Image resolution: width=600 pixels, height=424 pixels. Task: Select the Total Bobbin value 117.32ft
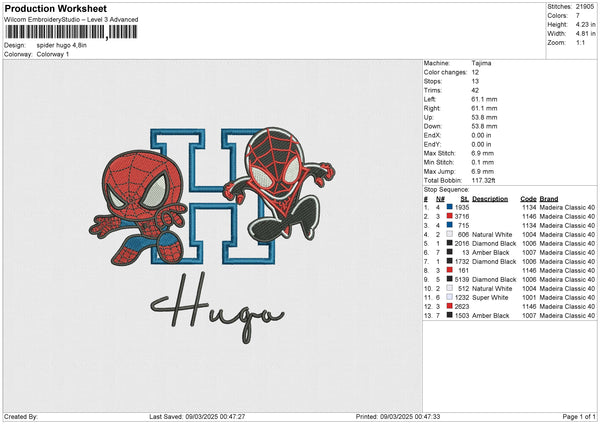pyautogui.click(x=483, y=180)
